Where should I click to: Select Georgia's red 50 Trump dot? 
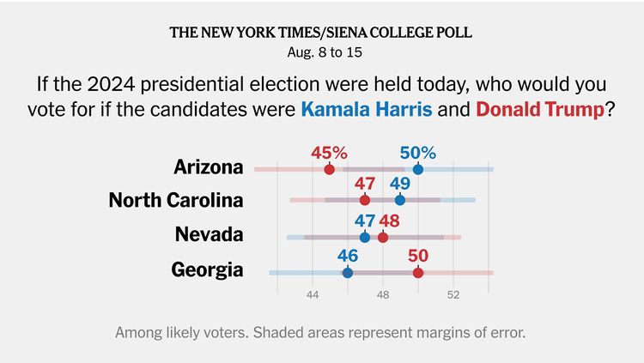click(418, 273)
